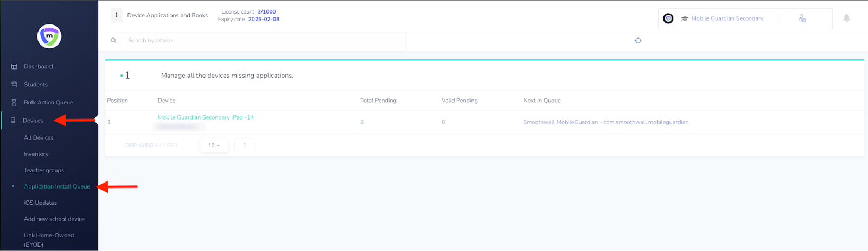Open Smoothwall MobileGuardian app link
This screenshot has height=251, width=868.
click(605, 122)
